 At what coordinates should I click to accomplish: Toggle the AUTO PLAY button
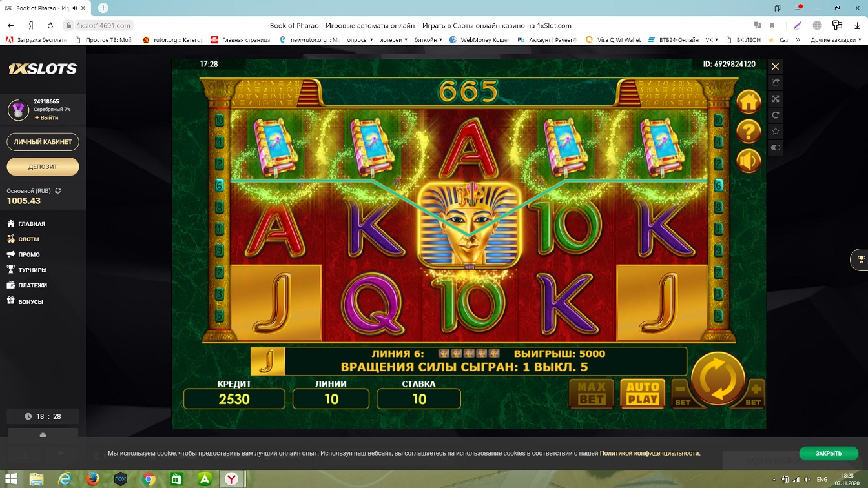tap(643, 392)
